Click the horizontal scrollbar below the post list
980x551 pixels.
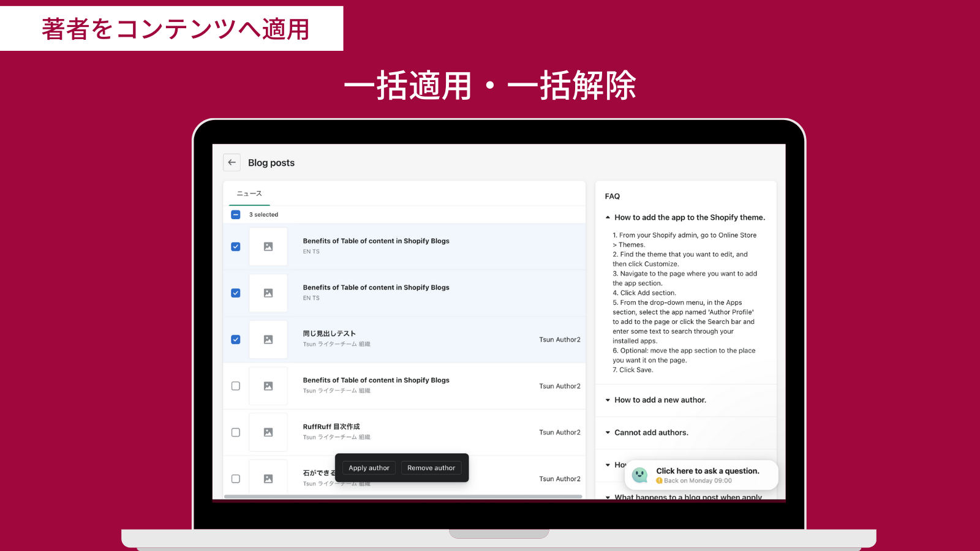tap(403, 497)
